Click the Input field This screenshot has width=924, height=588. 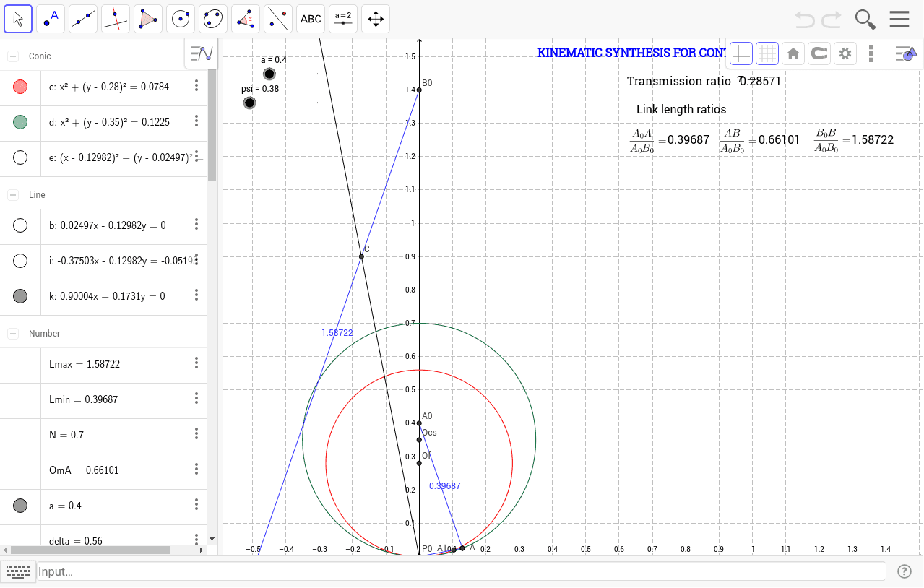(461, 571)
